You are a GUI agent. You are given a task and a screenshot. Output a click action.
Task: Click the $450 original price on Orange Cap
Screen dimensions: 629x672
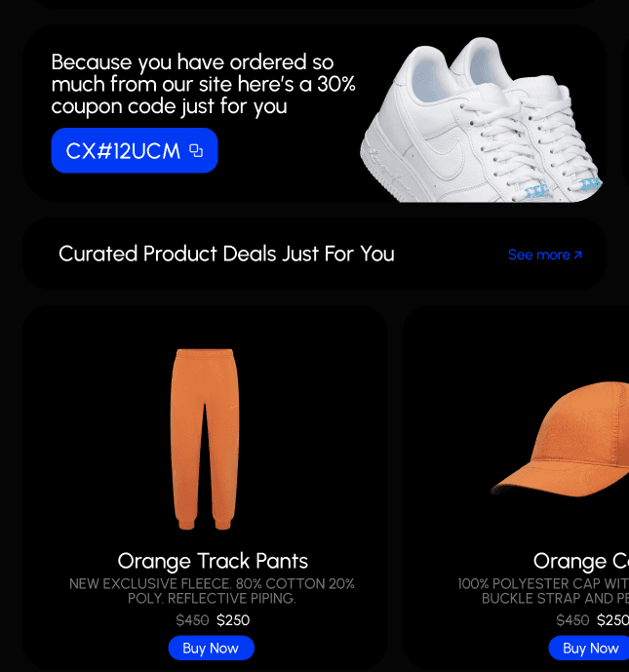click(x=572, y=620)
